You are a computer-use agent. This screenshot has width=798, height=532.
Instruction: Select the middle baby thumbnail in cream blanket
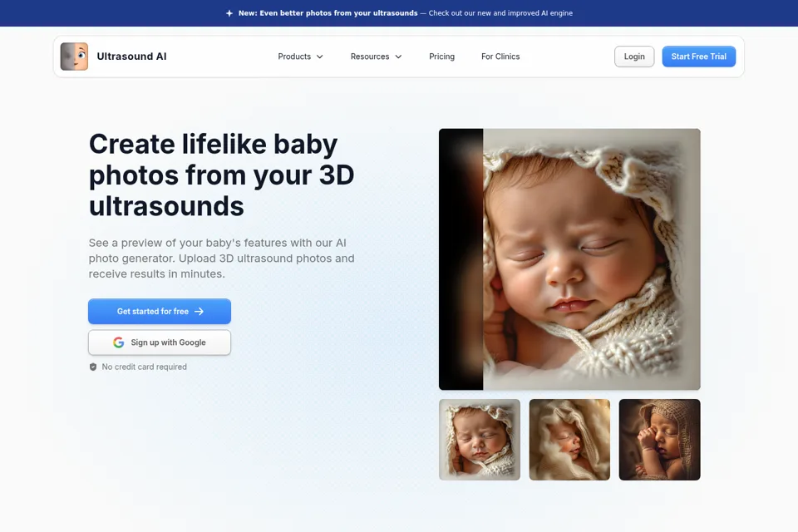(569, 440)
